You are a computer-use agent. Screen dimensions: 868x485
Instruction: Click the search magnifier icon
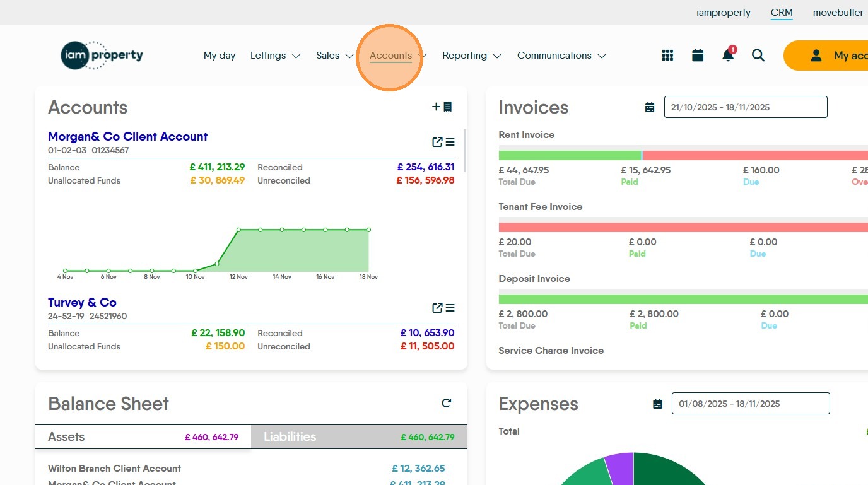click(758, 56)
